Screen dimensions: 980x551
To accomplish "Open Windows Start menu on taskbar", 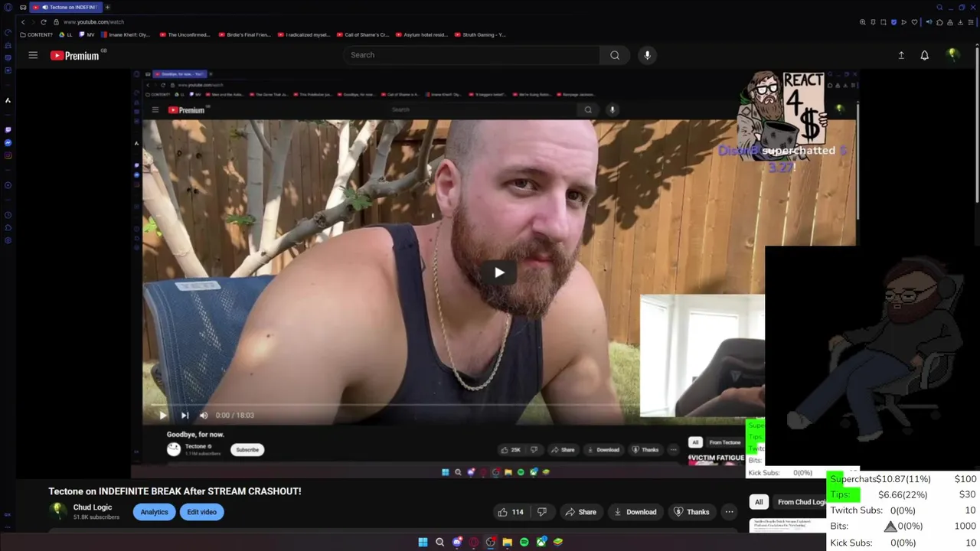I will [423, 542].
